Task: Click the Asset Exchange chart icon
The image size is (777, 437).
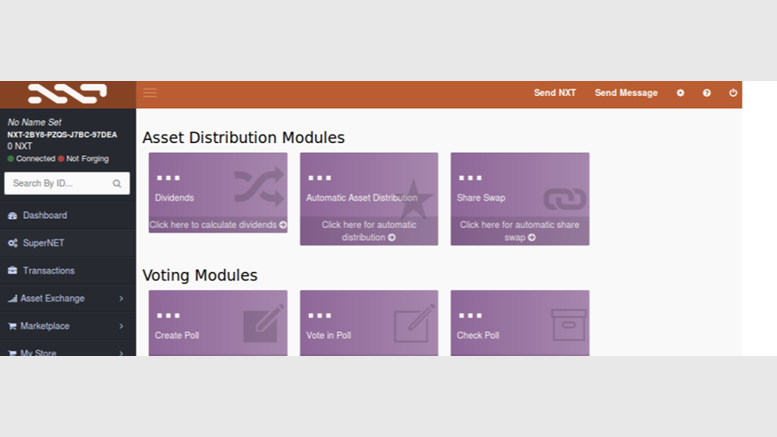Action: pyautogui.click(x=12, y=298)
